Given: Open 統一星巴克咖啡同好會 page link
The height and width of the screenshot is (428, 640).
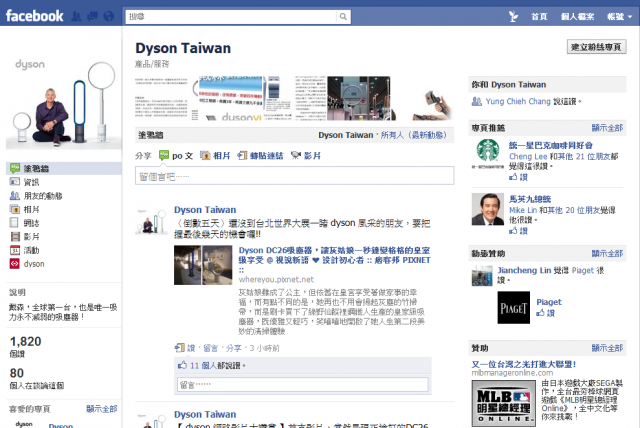Looking at the screenshot, I should click(551, 145).
